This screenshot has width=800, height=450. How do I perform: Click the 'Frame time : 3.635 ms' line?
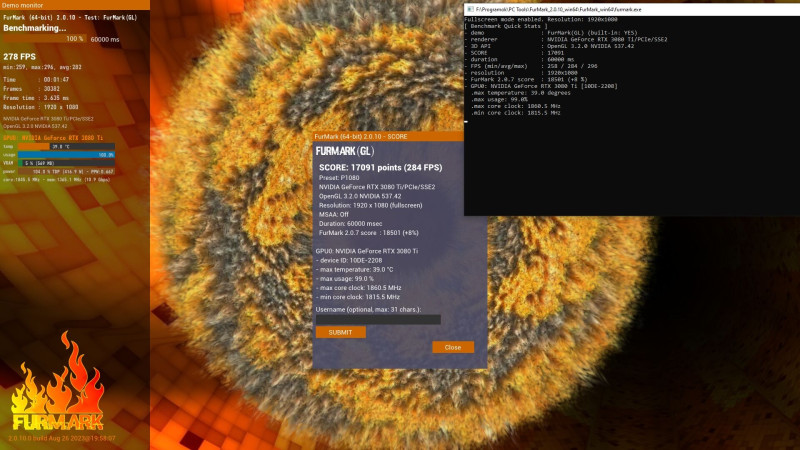36,98
